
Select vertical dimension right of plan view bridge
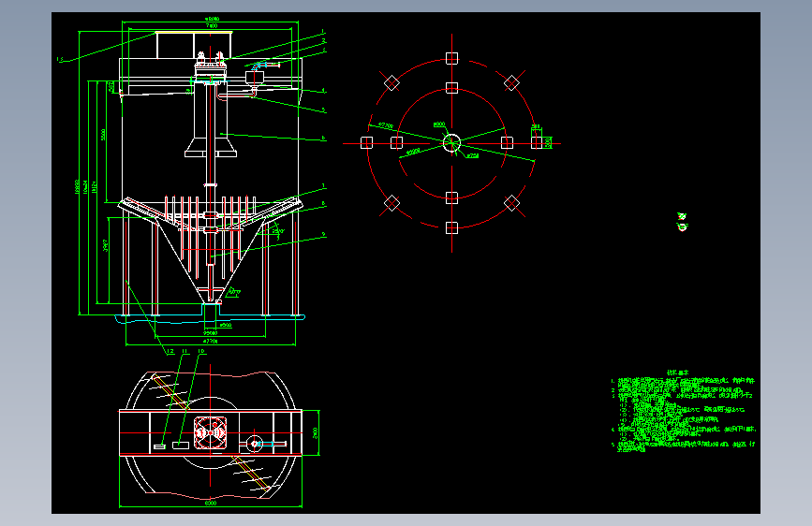pos(316,432)
